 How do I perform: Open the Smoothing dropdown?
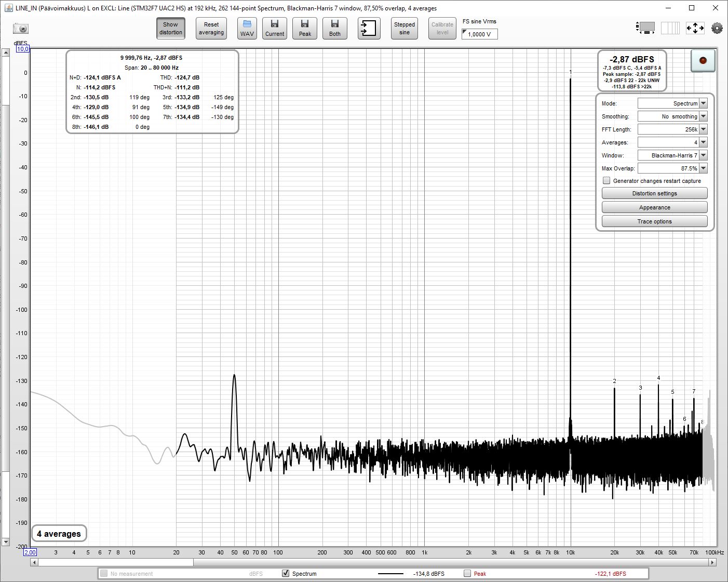[x=672, y=116]
